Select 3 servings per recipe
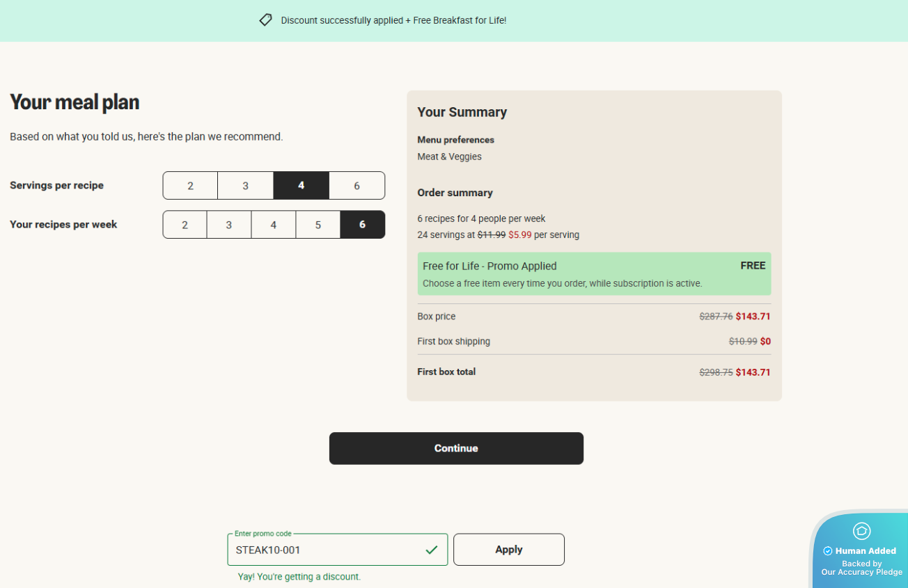The width and height of the screenshot is (908, 588). pyautogui.click(x=245, y=186)
